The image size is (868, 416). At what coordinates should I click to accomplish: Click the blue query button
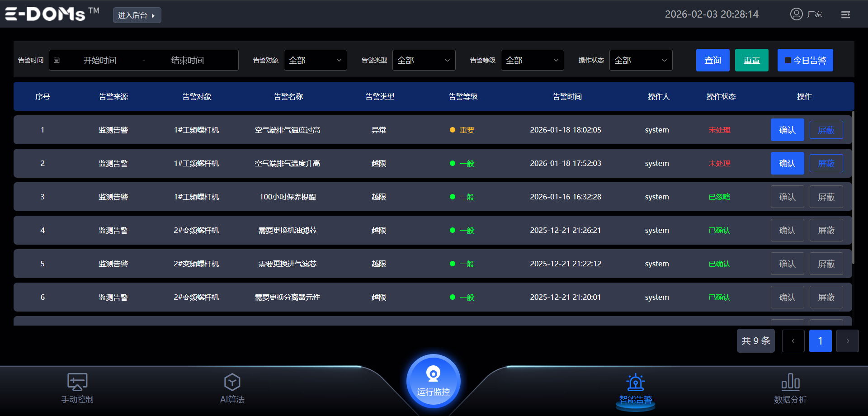[712, 60]
